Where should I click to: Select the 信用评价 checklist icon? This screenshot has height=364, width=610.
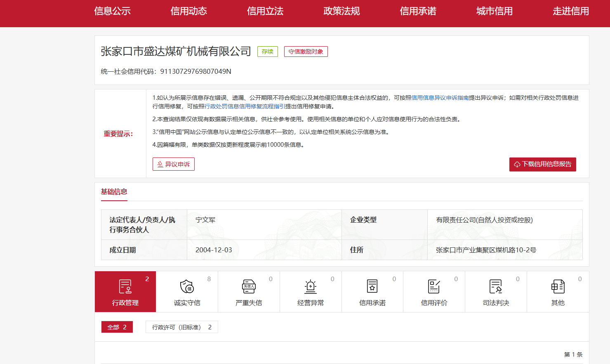[x=434, y=287]
